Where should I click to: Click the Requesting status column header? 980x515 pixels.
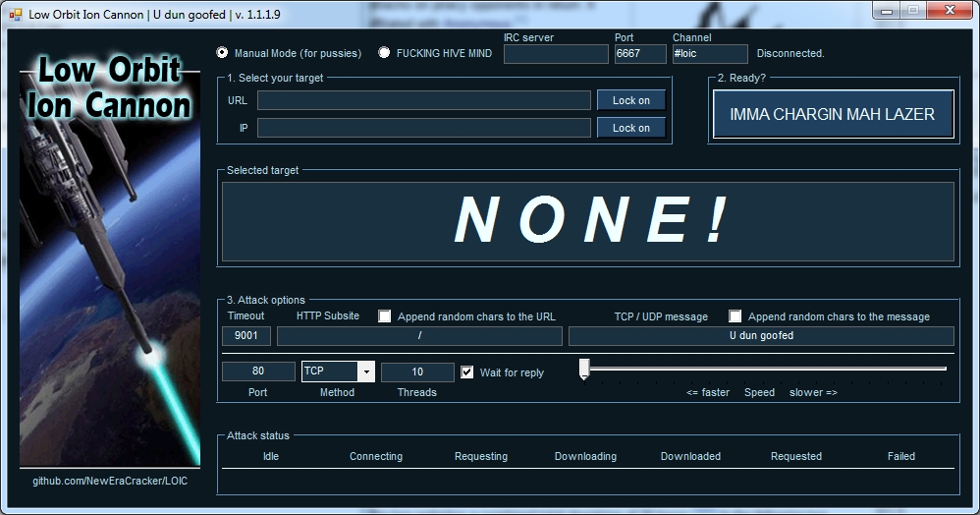480,456
